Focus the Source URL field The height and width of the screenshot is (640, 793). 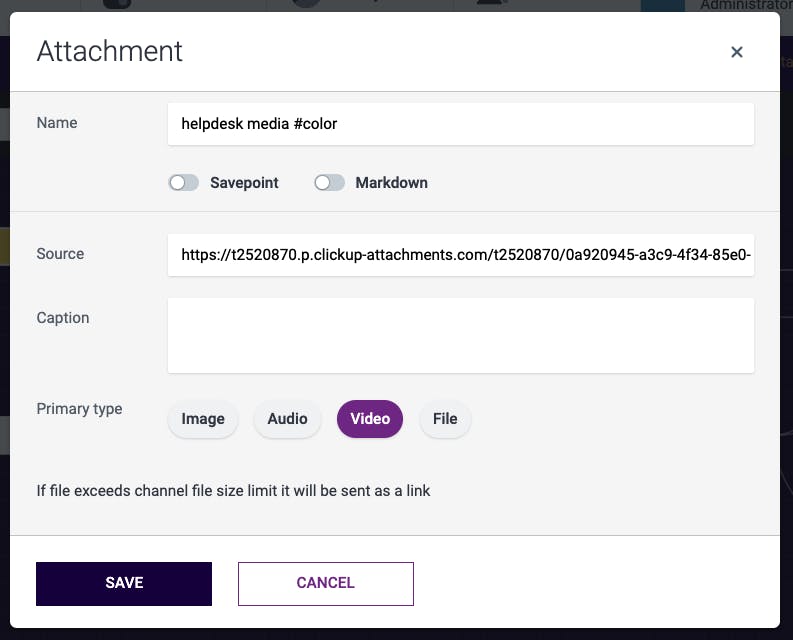[x=460, y=255]
